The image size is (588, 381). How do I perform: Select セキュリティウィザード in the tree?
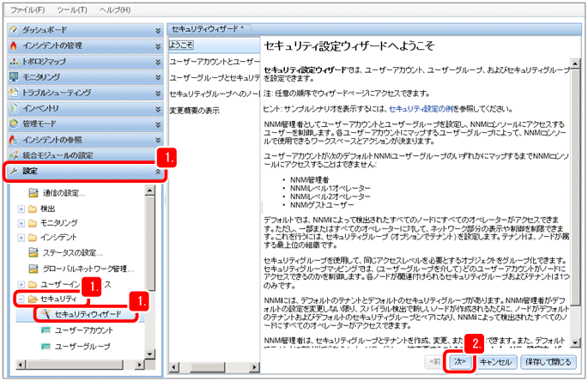click(88, 314)
